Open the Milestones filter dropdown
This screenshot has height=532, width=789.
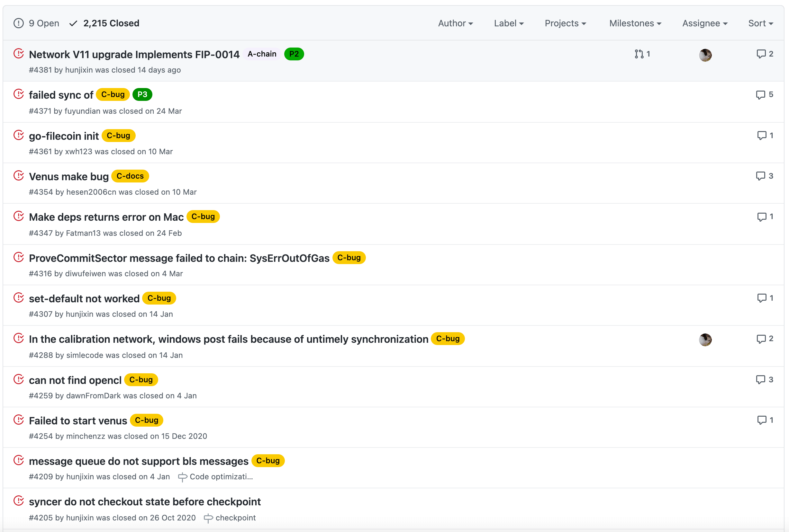(x=635, y=23)
